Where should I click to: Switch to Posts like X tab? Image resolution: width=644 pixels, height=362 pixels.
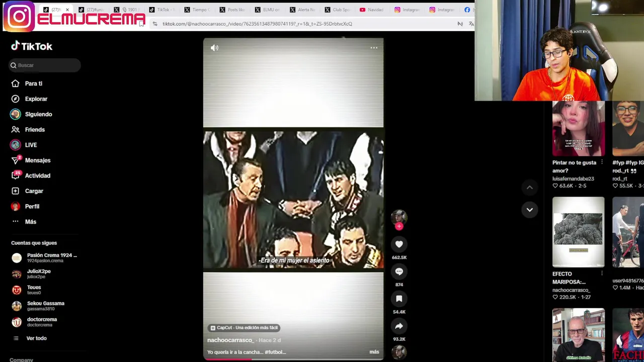[x=232, y=10]
